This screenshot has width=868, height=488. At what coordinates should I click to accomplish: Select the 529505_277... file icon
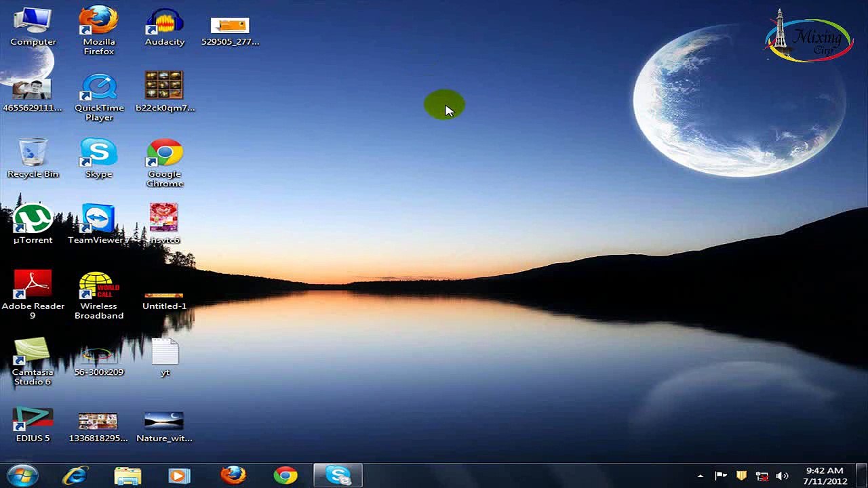(231, 32)
